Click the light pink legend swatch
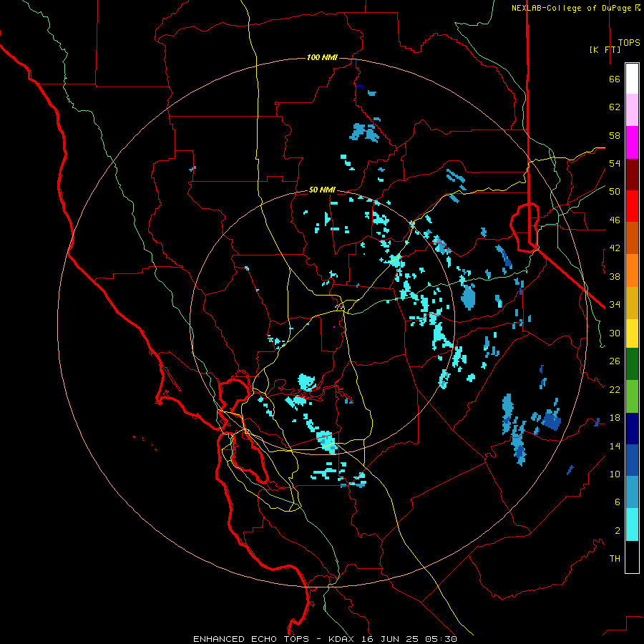644x644 pixels. pyautogui.click(x=632, y=110)
